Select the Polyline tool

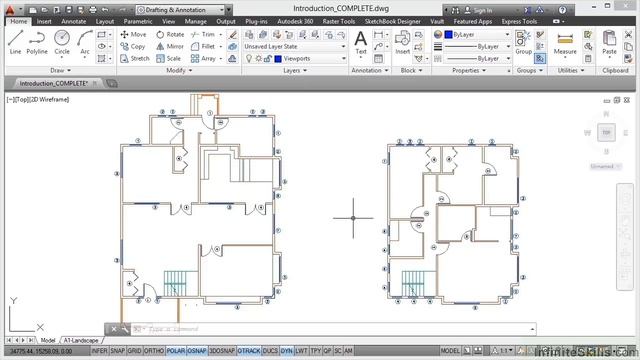point(37,42)
